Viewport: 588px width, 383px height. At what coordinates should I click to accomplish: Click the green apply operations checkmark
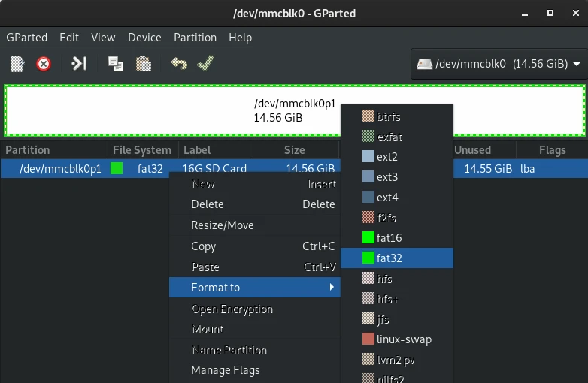pyautogui.click(x=205, y=63)
